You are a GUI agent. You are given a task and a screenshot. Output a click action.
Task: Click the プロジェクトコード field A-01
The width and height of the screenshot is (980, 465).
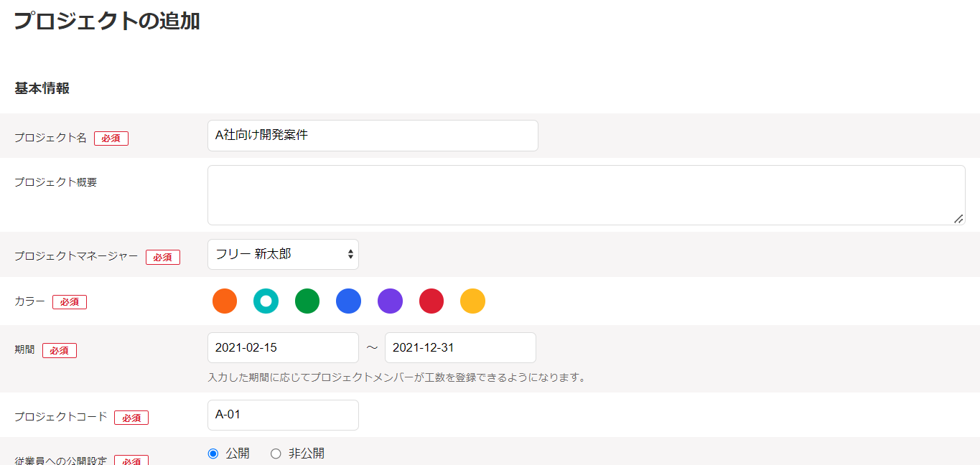point(283,415)
